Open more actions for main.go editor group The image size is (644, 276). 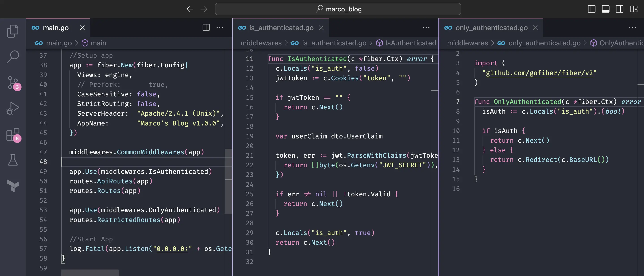click(x=220, y=28)
